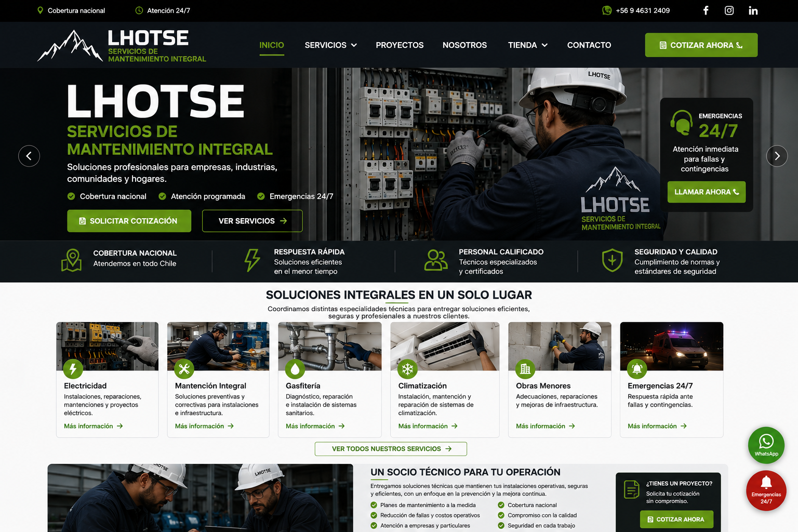Click the Obras Menores worker thumbnail

click(560, 346)
